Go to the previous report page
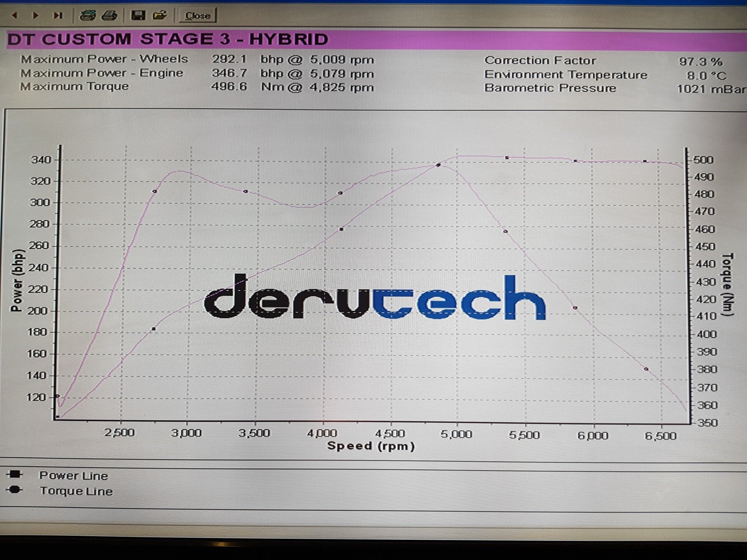 point(15,16)
